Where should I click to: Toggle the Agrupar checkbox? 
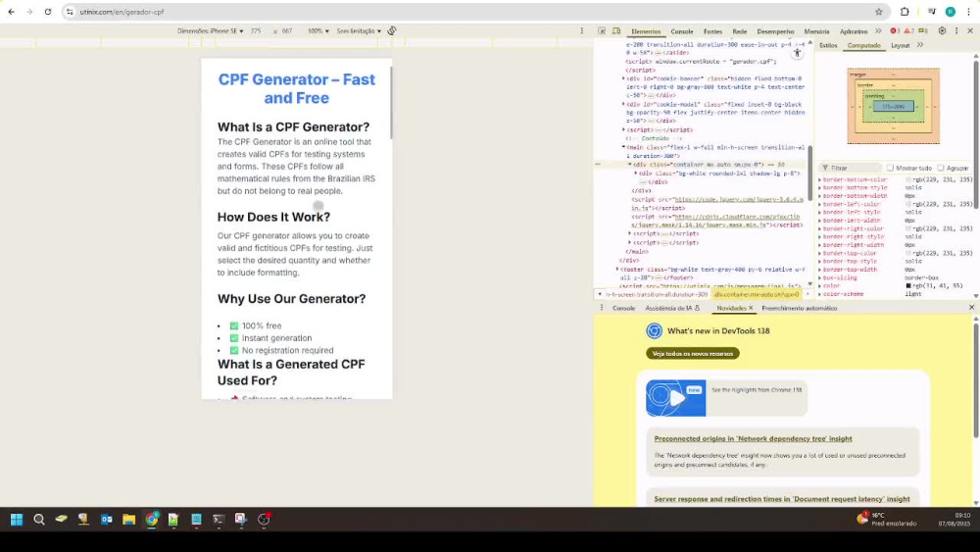point(940,168)
